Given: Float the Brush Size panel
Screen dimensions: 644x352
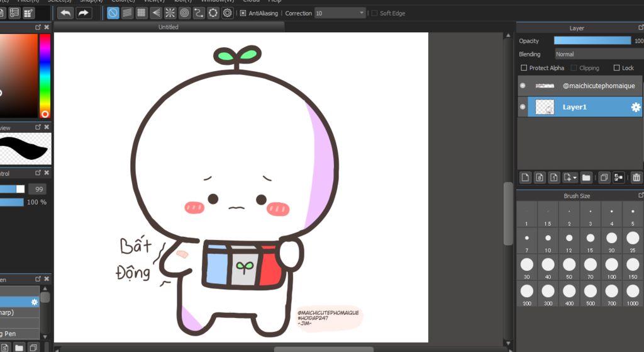Looking at the screenshot, I should pyautogui.click(x=641, y=195).
